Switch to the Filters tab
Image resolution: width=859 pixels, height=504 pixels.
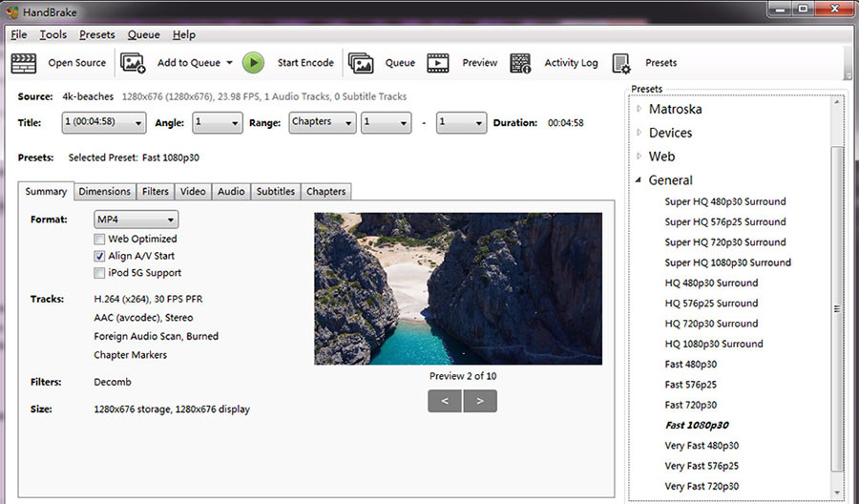[155, 191]
